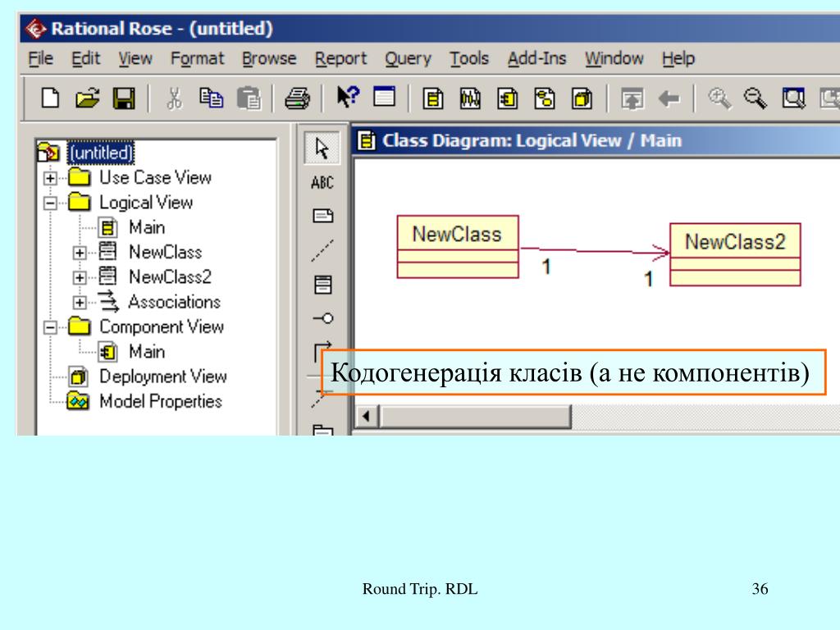Save the model with the floppy disk icon
This screenshot has width=840, height=630.
(124, 98)
